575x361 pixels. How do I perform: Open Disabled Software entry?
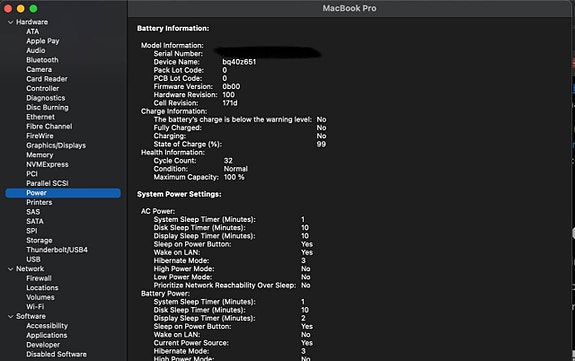(56, 354)
